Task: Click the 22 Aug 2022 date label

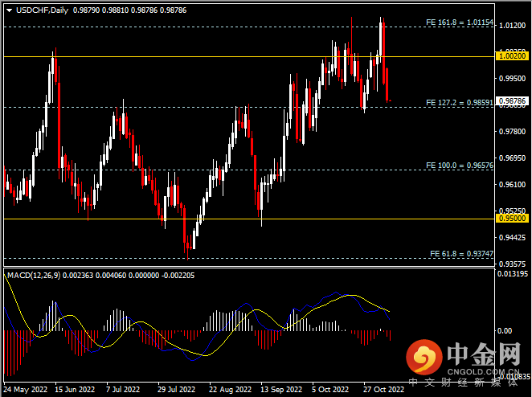Action: (x=231, y=389)
